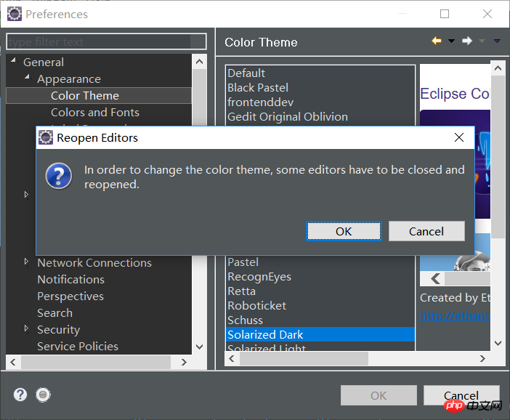Click the import/export preferences round icon
Viewport: 510px width, 420px height.
pos(43,395)
